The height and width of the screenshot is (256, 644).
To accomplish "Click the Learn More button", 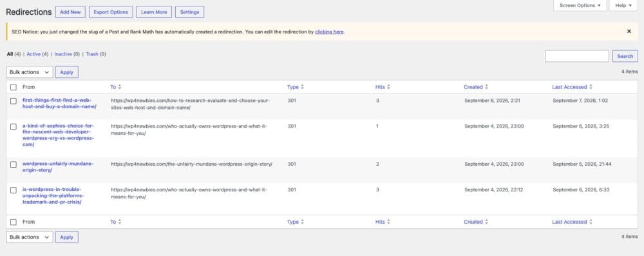I will 154,12.
